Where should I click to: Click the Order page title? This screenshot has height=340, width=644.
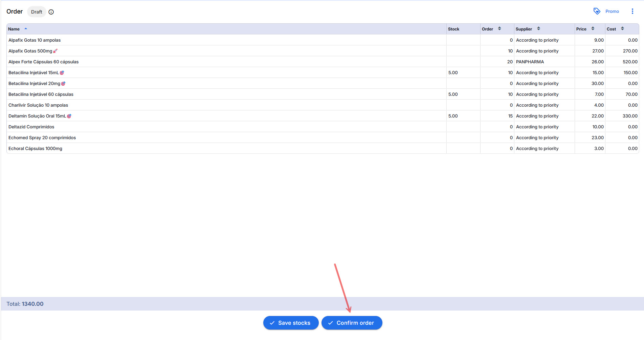(x=15, y=12)
